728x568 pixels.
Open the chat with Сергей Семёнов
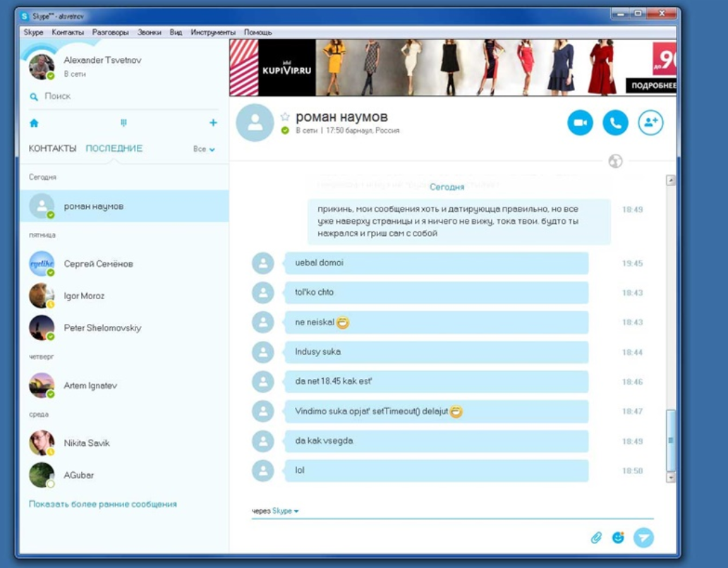124,263
